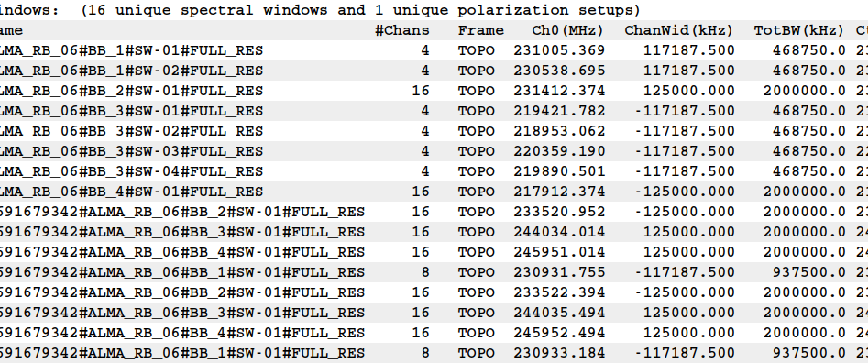Click TOPO frame in the 245951.014 row
This screenshot has height=363, width=868.
(x=476, y=252)
